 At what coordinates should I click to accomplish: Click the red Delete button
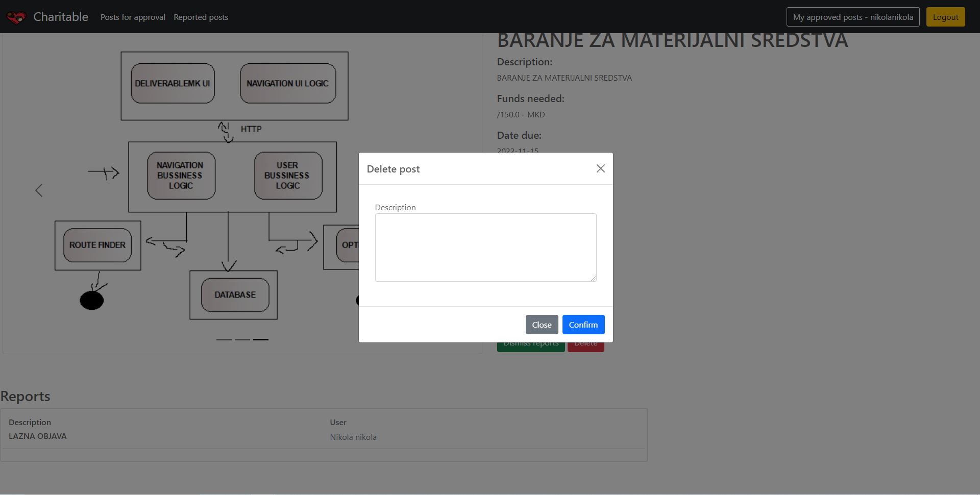[585, 347]
